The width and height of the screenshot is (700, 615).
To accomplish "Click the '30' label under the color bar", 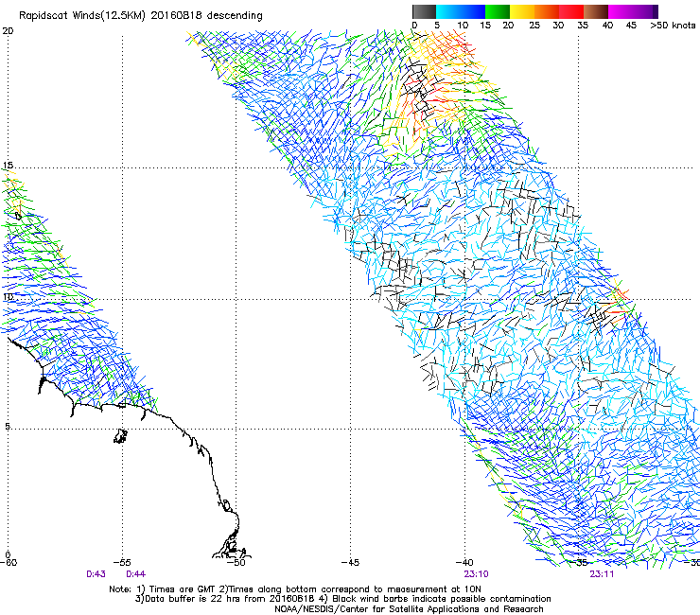I will 558,26.
